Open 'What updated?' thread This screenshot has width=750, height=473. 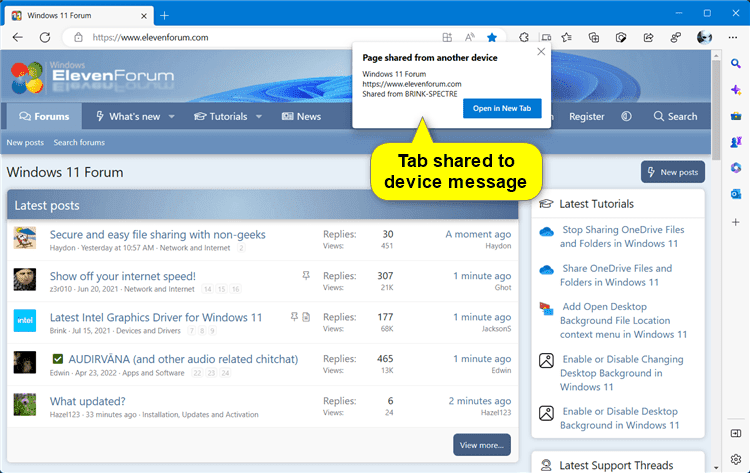pos(88,401)
